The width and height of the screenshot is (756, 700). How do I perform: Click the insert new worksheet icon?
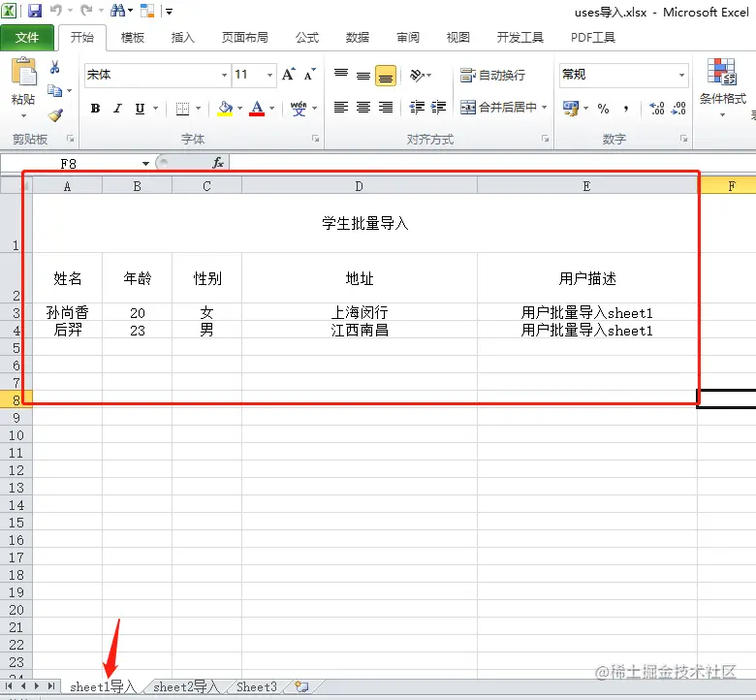(301, 686)
